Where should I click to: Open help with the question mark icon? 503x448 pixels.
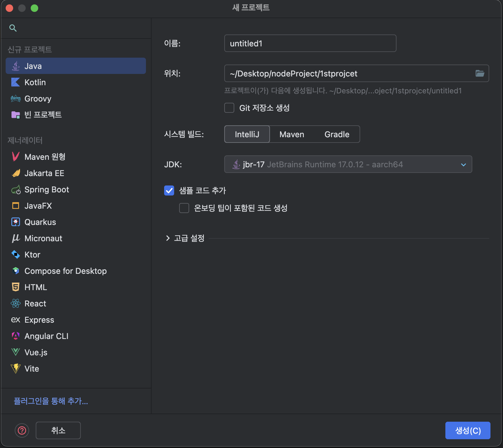[22, 430]
